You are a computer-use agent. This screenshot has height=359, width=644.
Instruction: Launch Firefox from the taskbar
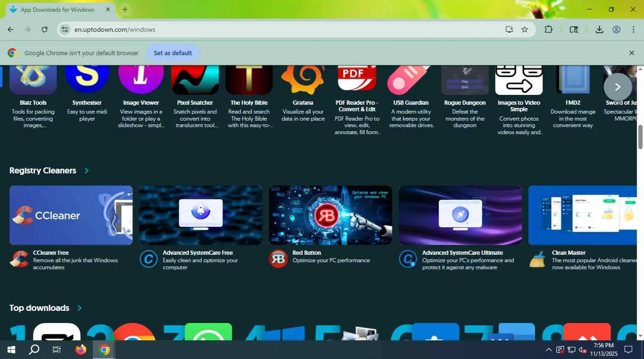(81, 350)
